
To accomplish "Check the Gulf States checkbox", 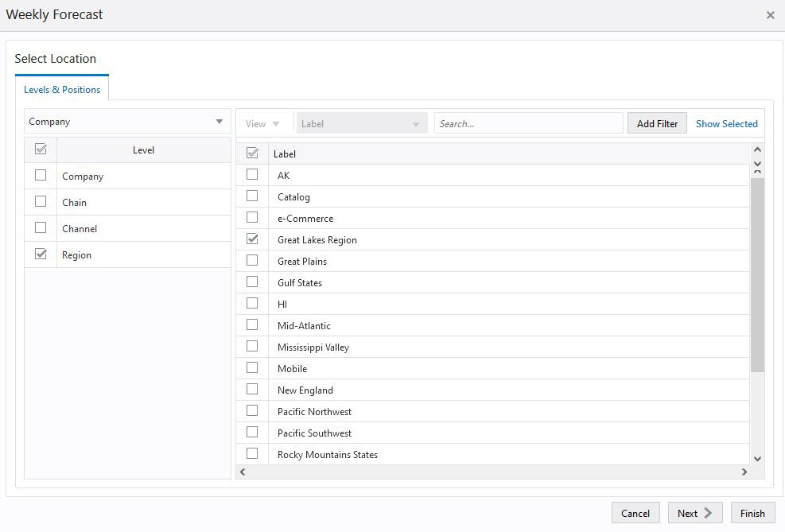I will click(x=252, y=282).
